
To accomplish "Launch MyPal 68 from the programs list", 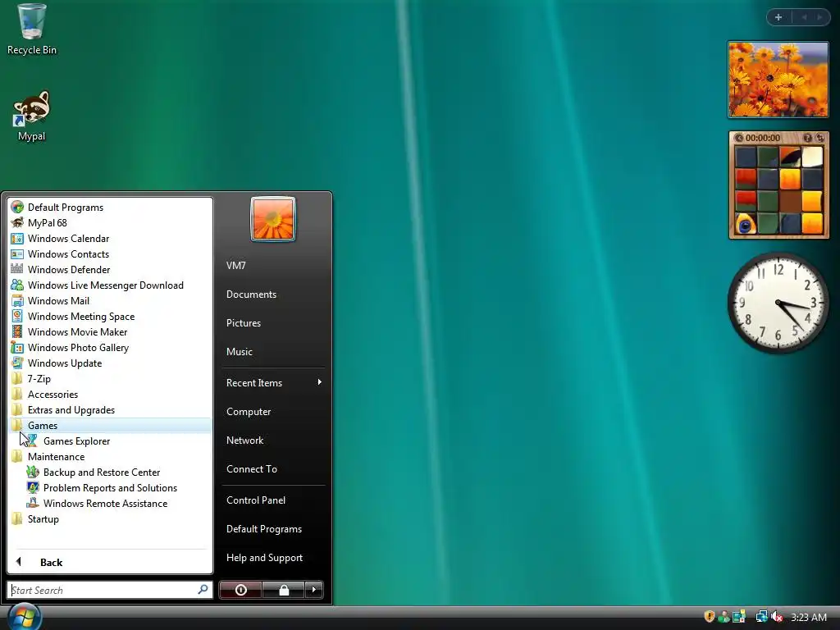I will pyautogui.click(x=111, y=223).
